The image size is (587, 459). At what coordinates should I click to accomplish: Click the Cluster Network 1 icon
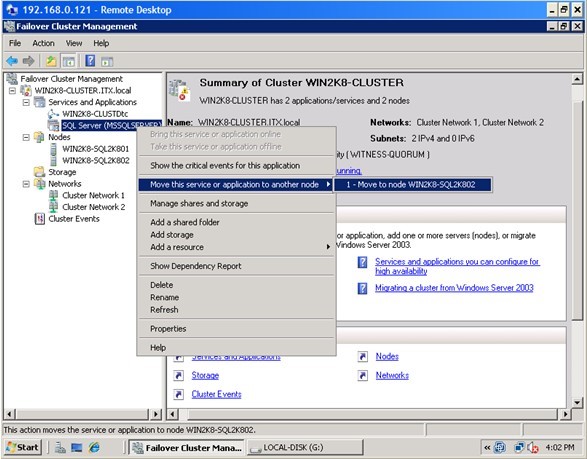tap(54, 195)
